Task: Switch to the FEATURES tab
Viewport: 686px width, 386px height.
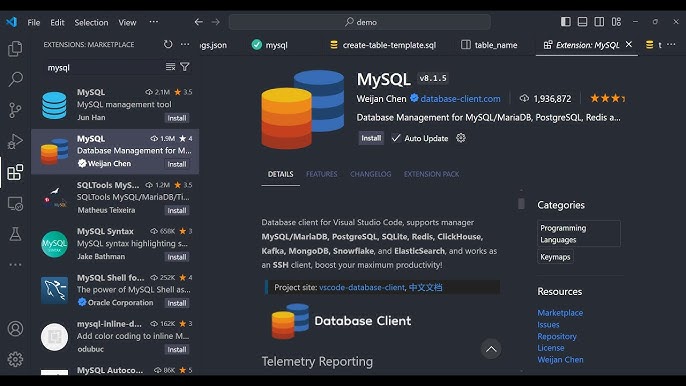Action: tap(322, 174)
